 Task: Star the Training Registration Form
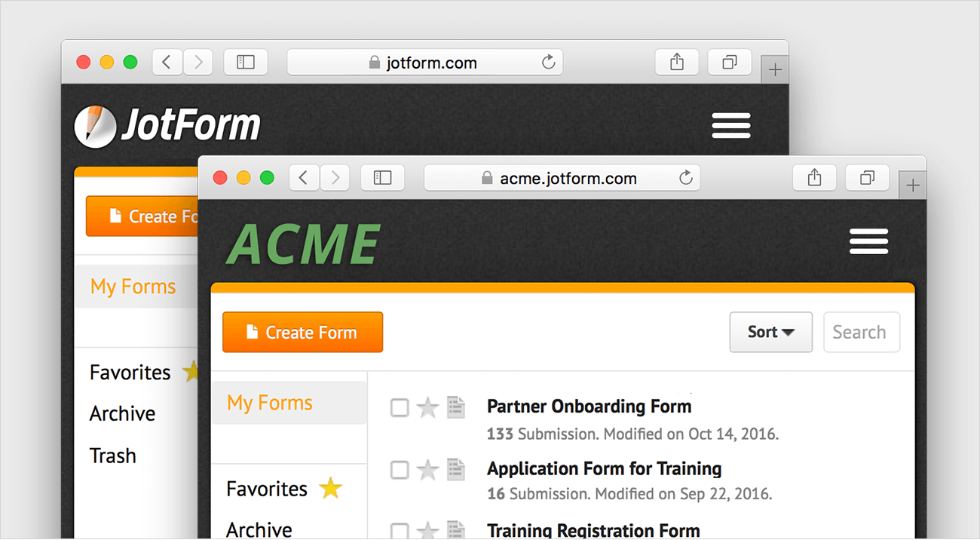tap(427, 530)
